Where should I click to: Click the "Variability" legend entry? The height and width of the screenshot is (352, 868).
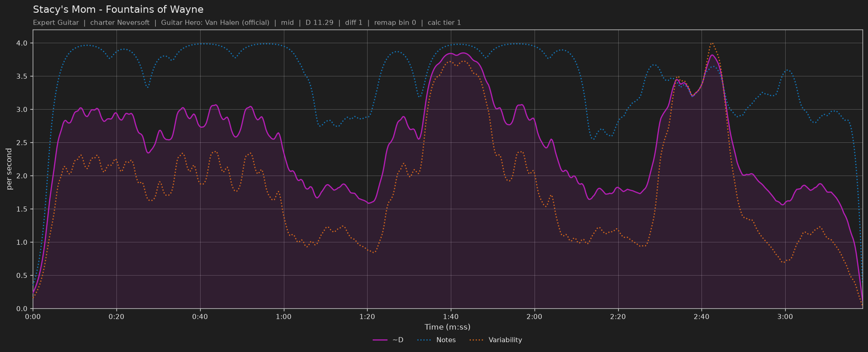pos(495,340)
